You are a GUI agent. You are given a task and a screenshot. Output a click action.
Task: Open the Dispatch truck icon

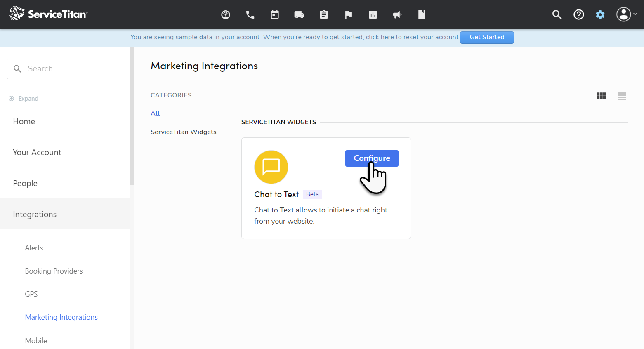[299, 15]
